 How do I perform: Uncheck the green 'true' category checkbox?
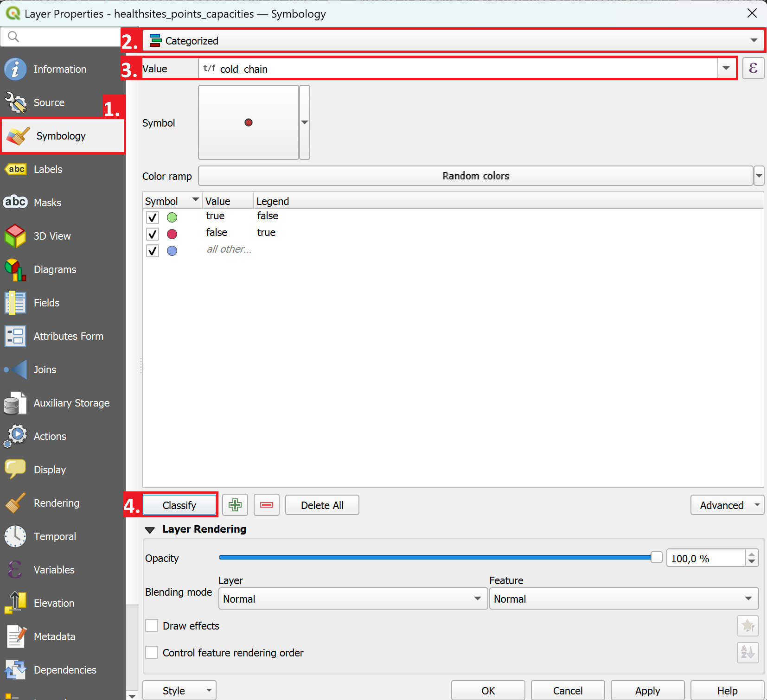[153, 217]
